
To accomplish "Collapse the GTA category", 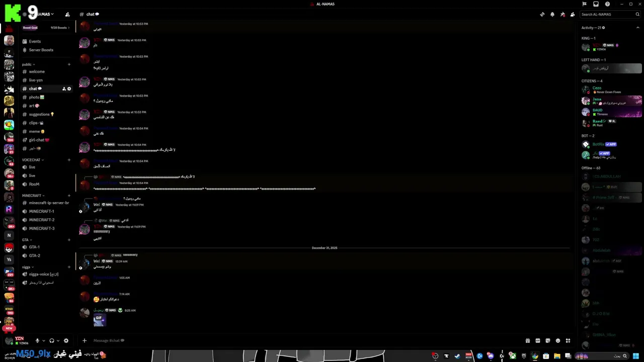I will pyautogui.click(x=27, y=240).
